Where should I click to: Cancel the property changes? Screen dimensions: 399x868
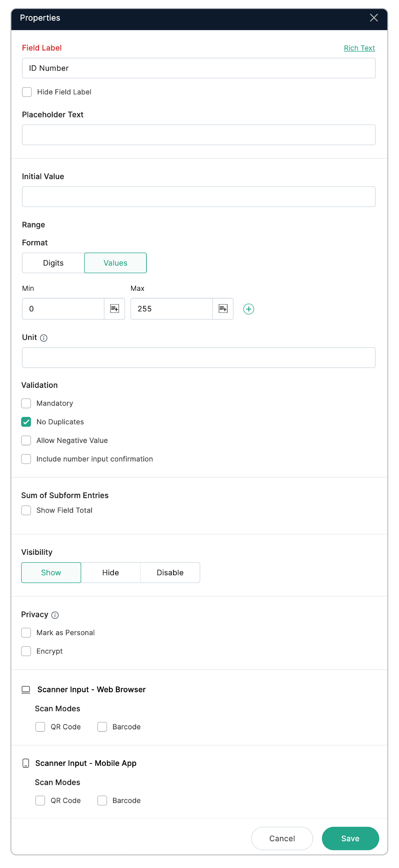coord(282,838)
